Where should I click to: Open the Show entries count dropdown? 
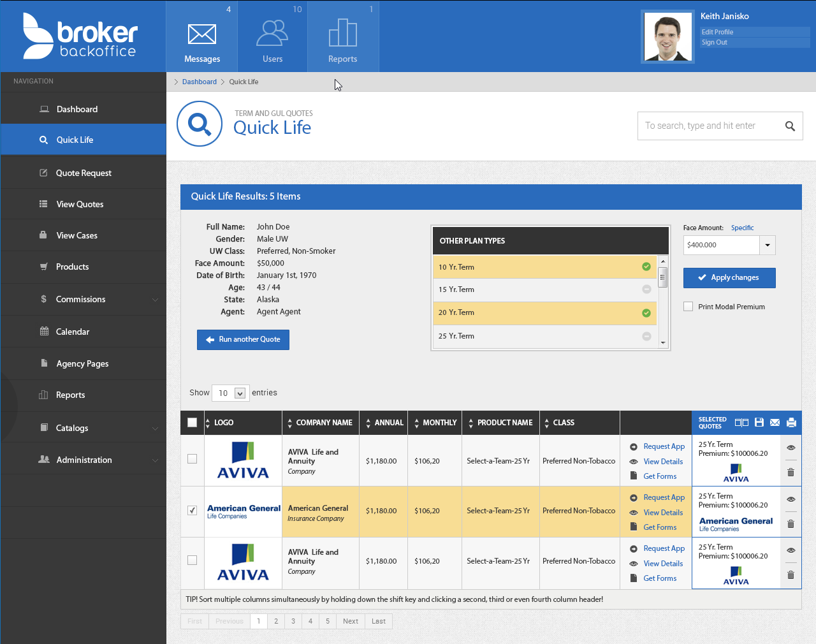240,393
